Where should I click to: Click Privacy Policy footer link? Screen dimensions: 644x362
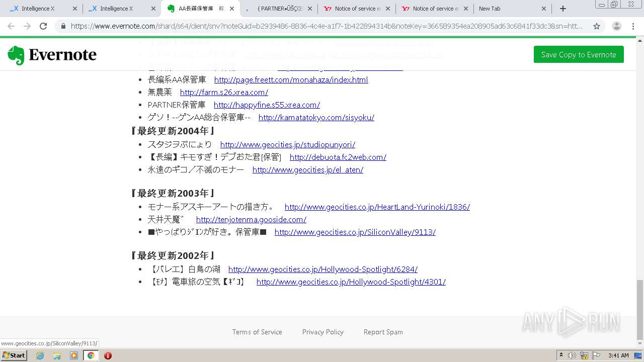323,332
